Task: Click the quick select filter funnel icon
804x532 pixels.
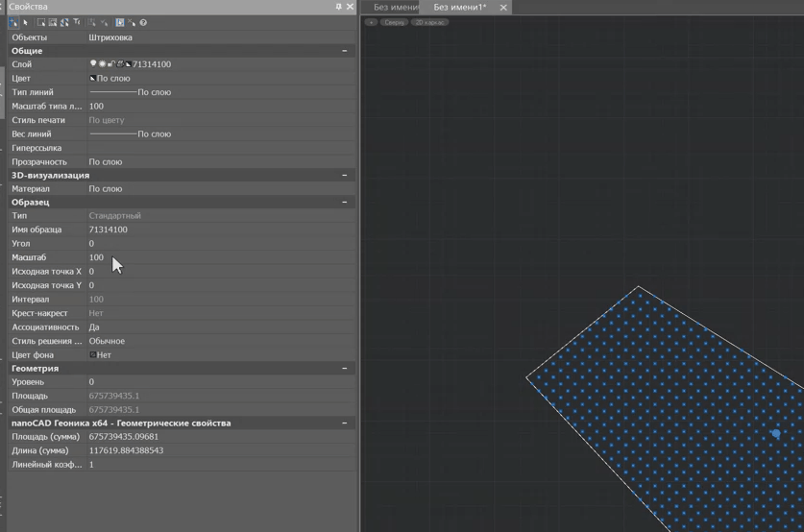Action: coord(77,22)
